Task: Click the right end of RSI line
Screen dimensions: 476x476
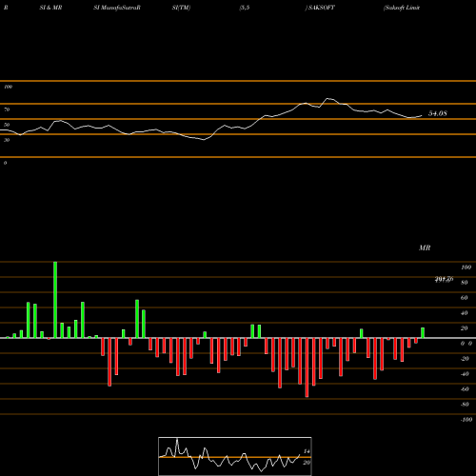Action: (422, 116)
